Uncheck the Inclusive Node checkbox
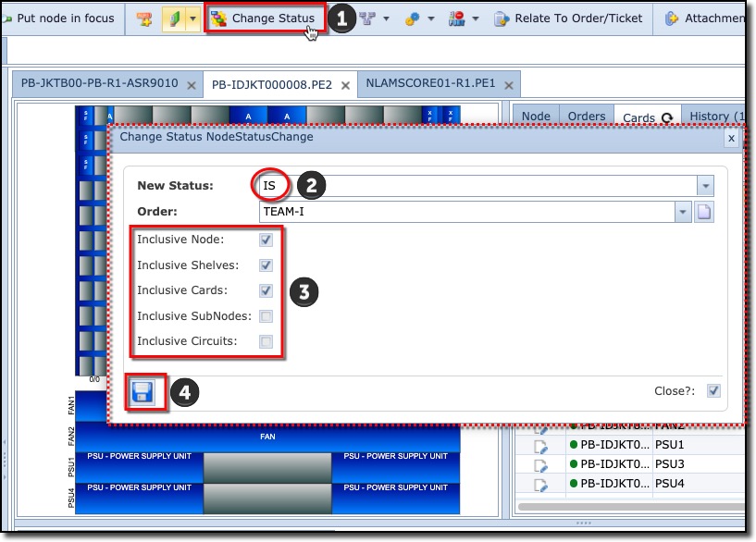The height and width of the screenshot is (542, 756). [266, 240]
